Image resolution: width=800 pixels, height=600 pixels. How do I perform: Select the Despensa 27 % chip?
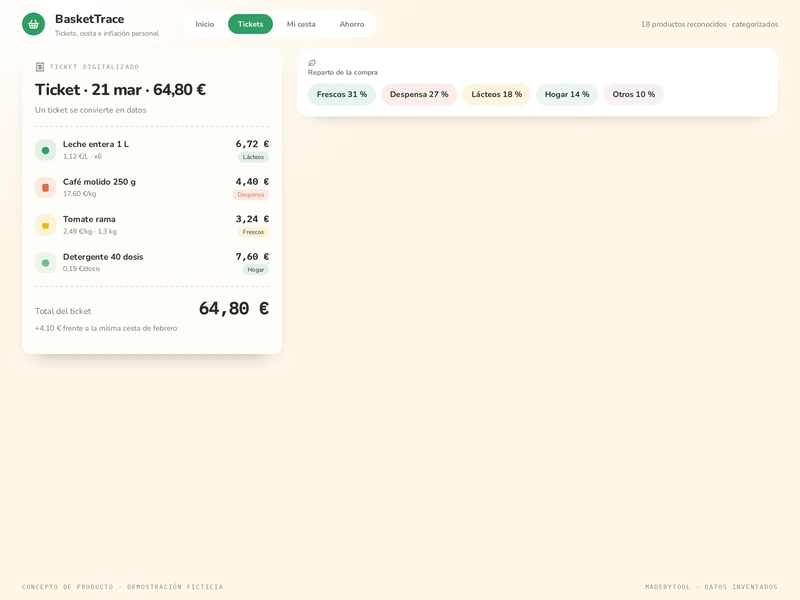[x=419, y=94]
